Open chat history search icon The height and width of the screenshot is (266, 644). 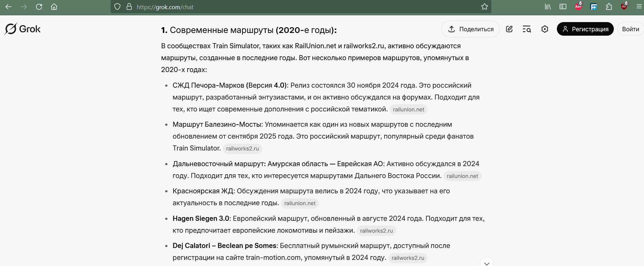tap(527, 29)
